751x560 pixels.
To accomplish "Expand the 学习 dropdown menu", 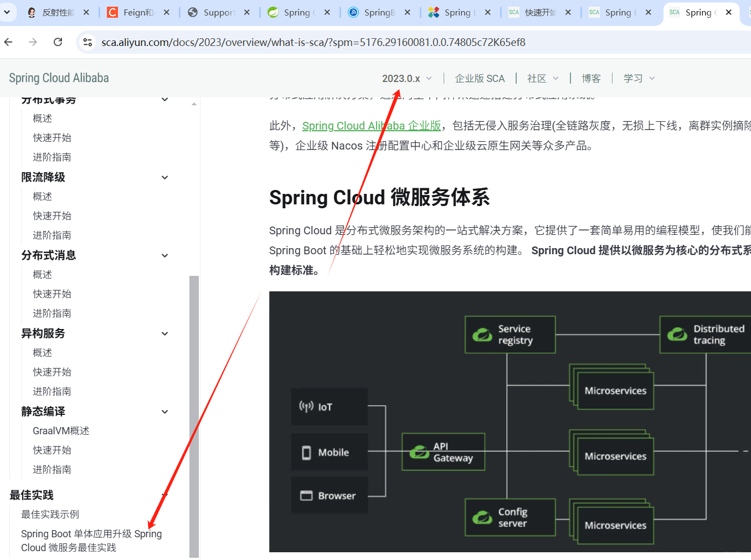I will pyautogui.click(x=639, y=79).
